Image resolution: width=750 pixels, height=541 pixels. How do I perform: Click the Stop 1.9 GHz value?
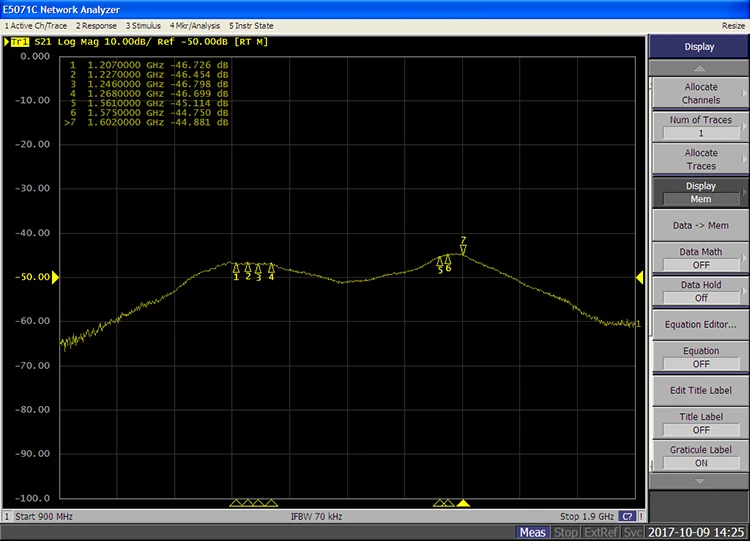coord(587,517)
